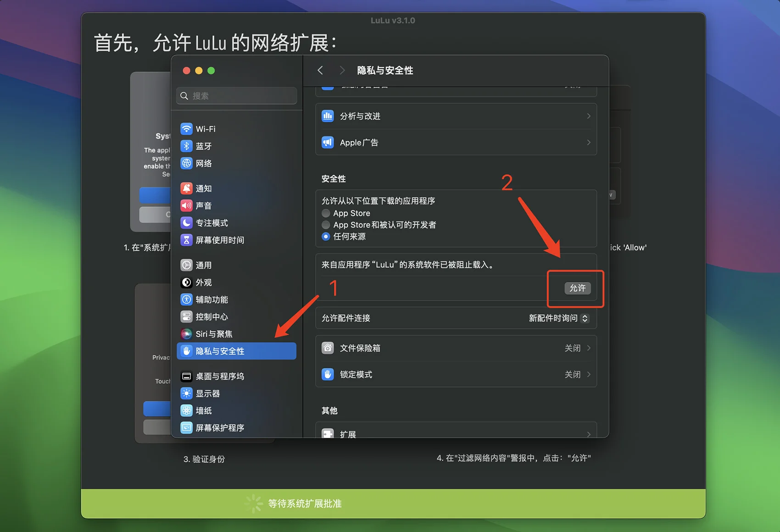
Task: Open the 通用 sidebar item label
Action: (204, 265)
